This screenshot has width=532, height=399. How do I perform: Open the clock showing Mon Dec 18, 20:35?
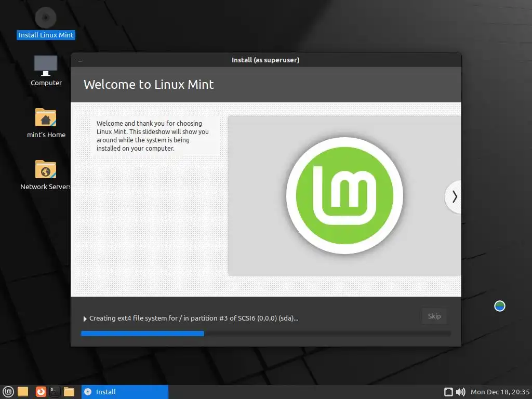(500, 392)
